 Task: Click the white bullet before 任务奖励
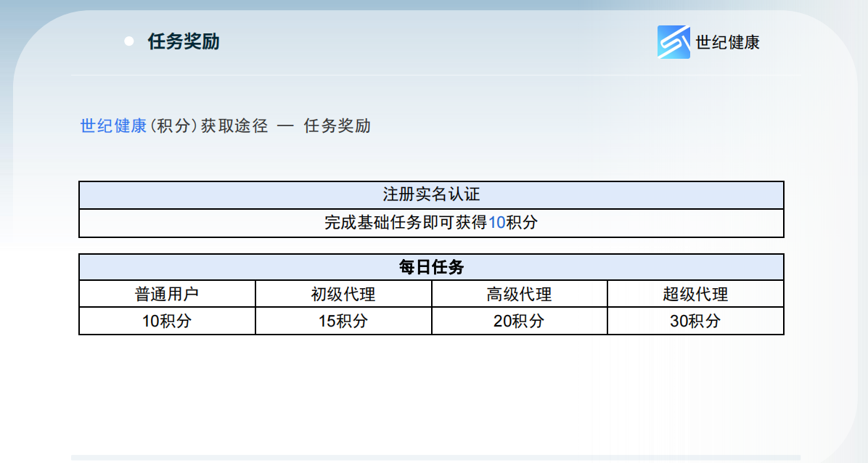coord(129,41)
